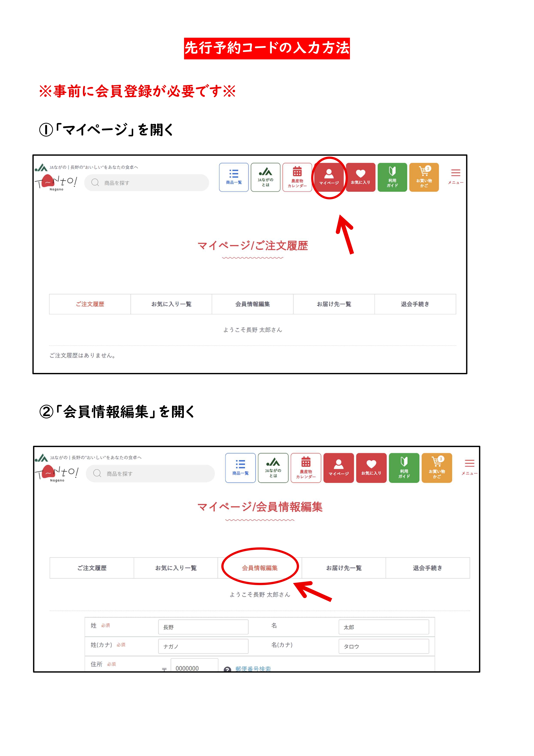
Task: Select the highlighted ご注文履歴 tab
Action: [90, 304]
